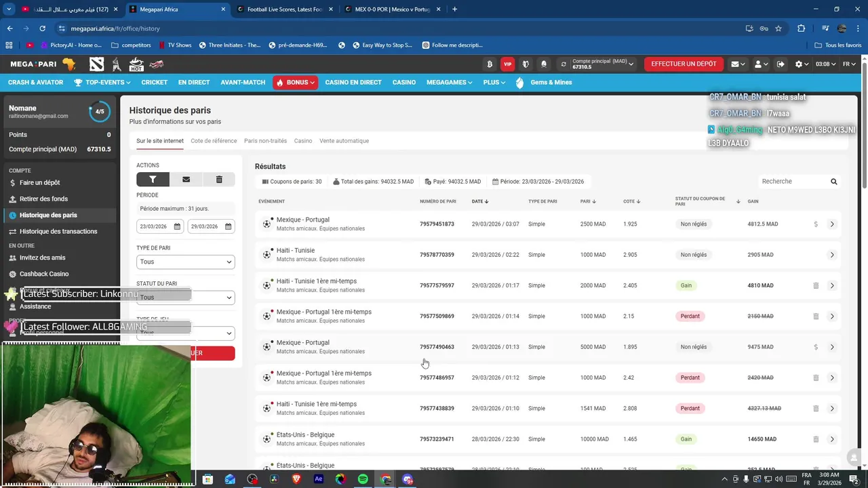
Task: Expand the BONUS menu
Action: click(296, 83)
